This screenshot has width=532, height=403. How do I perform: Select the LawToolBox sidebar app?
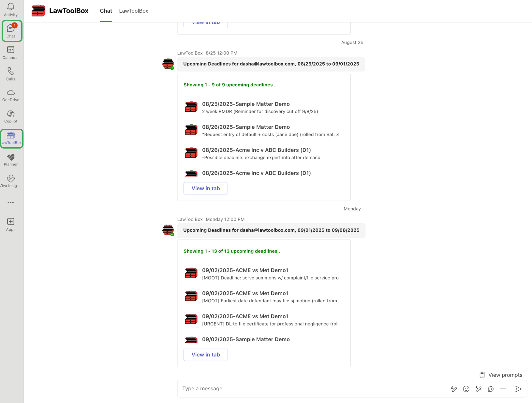pyautogui.click(x=12, y=138)
